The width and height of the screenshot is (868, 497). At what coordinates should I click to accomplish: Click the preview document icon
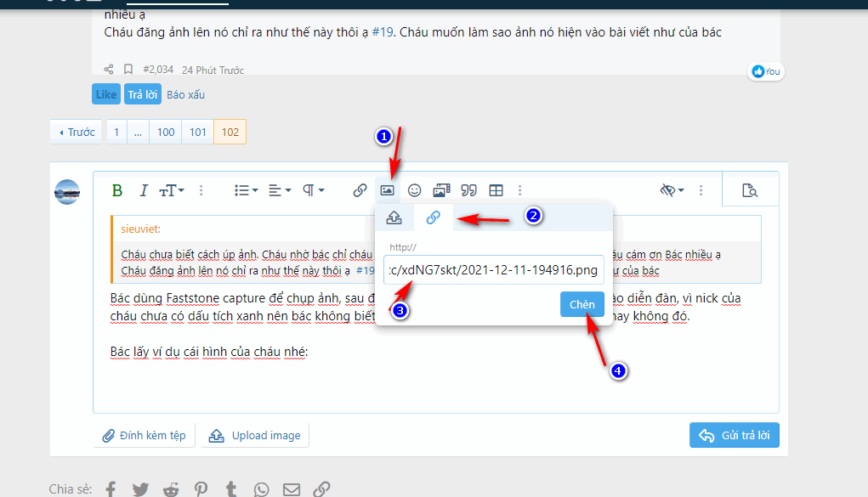[750, 190]
